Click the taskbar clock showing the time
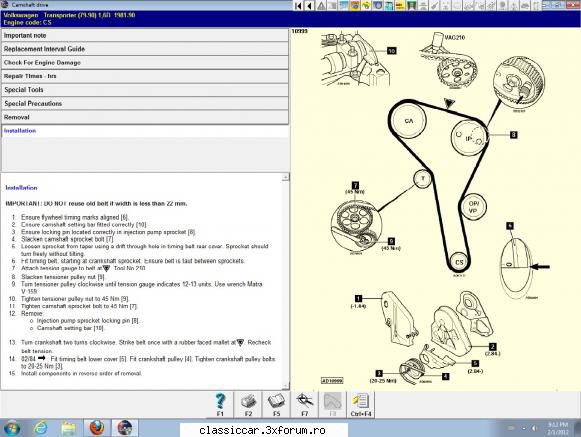 (557, 428)
